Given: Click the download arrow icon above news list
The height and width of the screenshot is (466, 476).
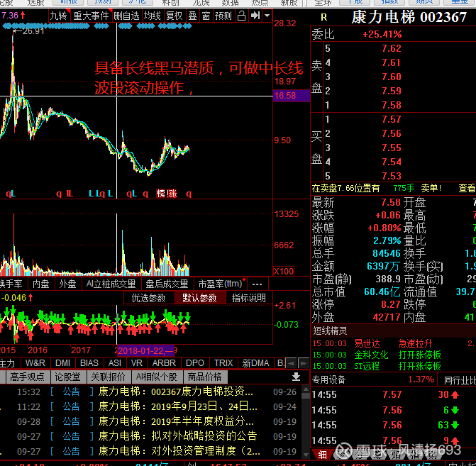Looking at the screenshot, I should tap(297, 377).
